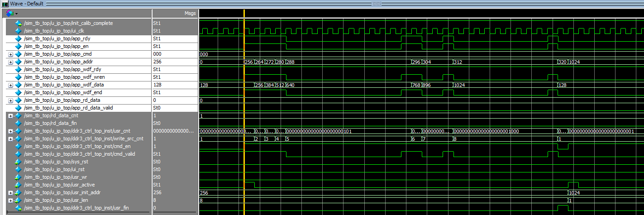Click the Msgs column header
The height and width of the screenshot is (215, 644).
tap(190, 14)
